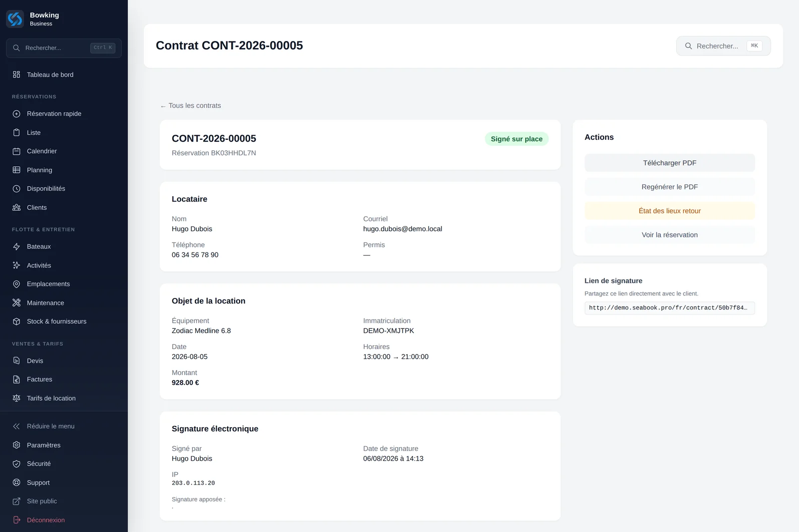Screen dimensions: 799x532
Task: Click the Planning table icon
Action: (x=16, y=170)
